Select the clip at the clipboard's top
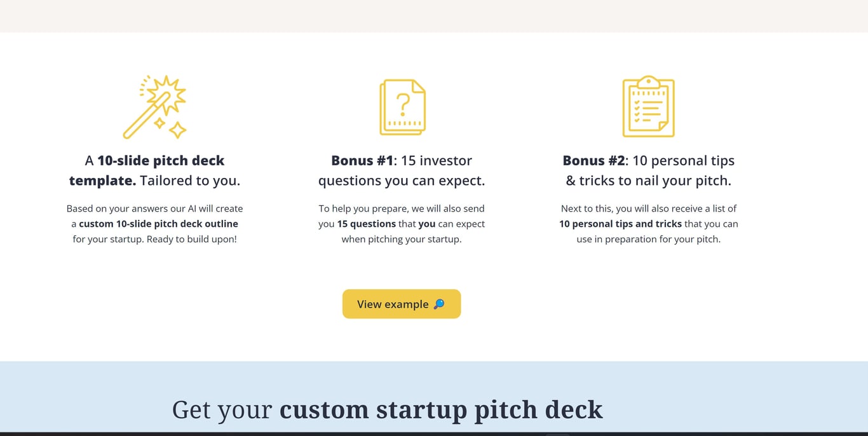The width and height of the screenshot is (868, 436). pyautogui.click(x=649, y=82)
